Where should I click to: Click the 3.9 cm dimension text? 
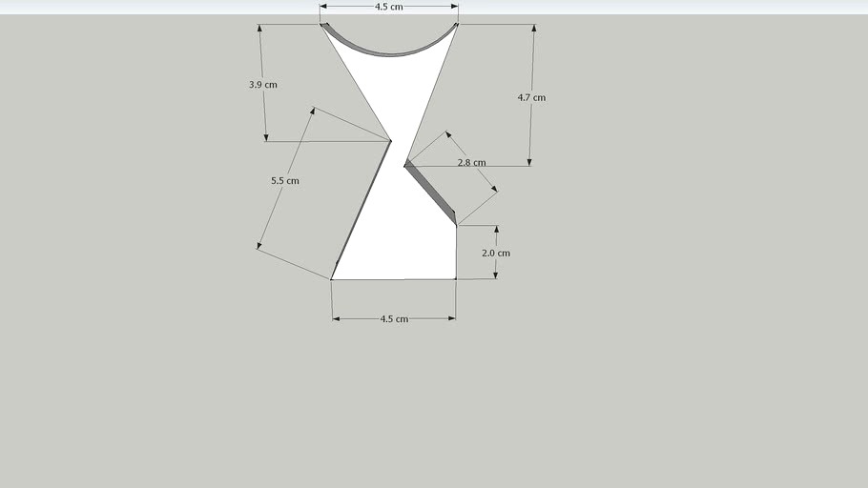263,85
